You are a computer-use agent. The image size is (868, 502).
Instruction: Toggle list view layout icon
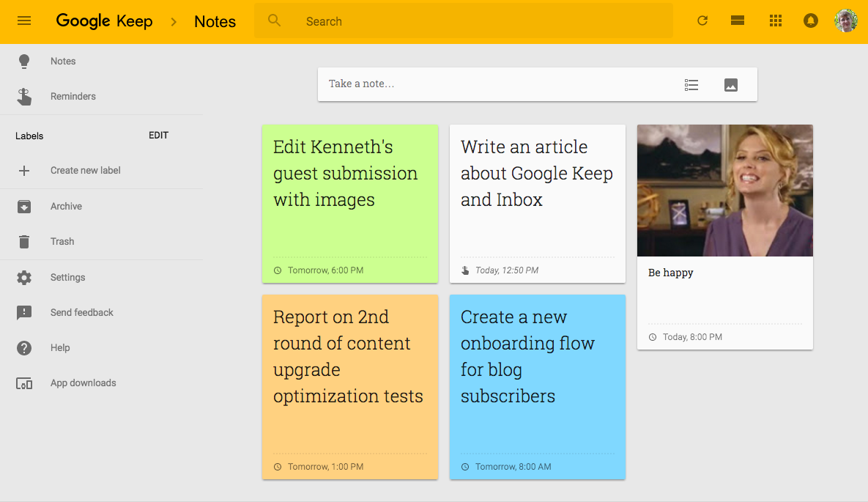[x=738, y=21]
